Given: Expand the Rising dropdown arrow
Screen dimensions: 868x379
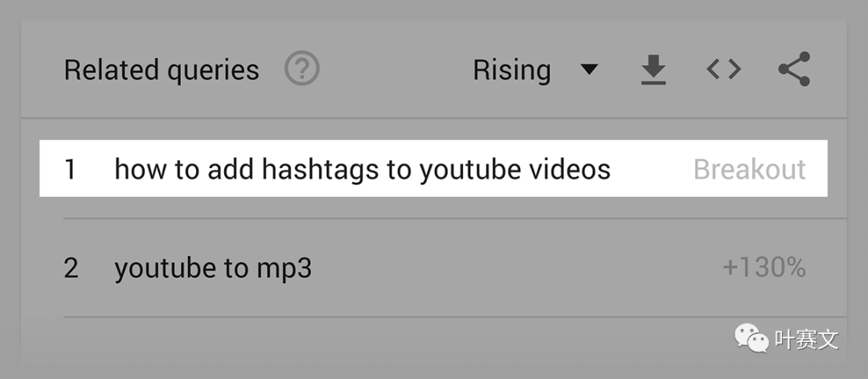Looking at the screenshot, I should point(589,69).
